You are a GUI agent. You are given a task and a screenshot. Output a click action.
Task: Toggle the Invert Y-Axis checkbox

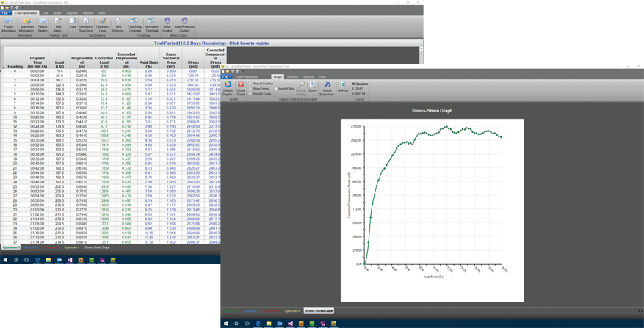[x=277, y=89]
